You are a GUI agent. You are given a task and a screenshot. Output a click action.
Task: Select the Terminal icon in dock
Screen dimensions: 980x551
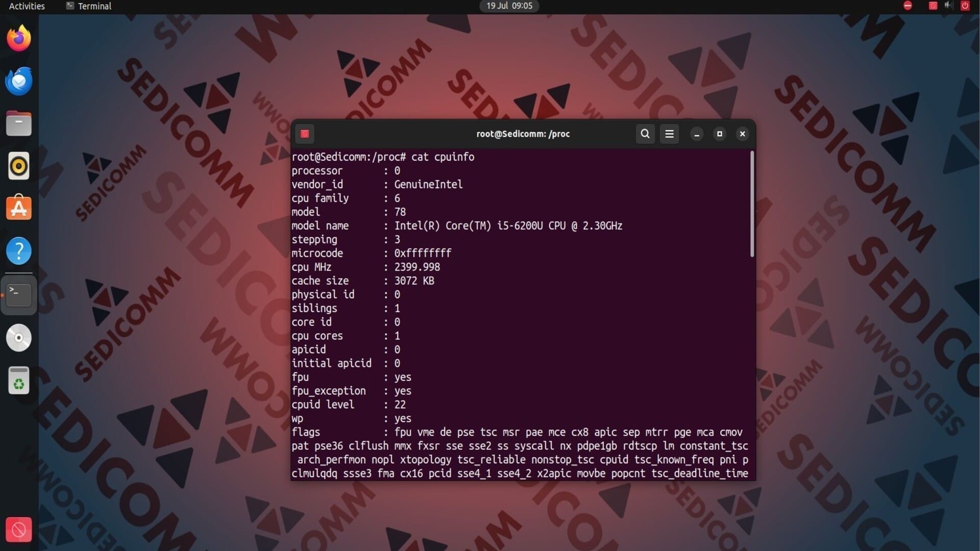(19, 295)
